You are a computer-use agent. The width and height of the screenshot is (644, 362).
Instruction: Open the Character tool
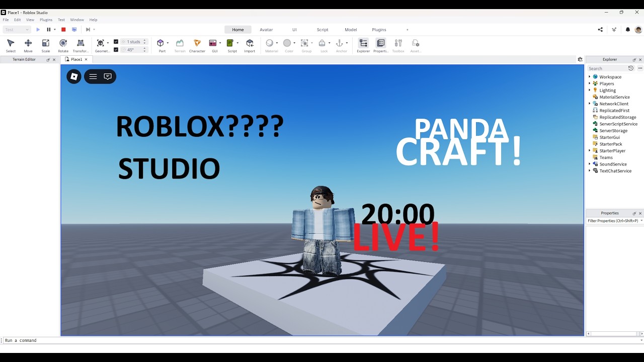(x=197, y=46)
